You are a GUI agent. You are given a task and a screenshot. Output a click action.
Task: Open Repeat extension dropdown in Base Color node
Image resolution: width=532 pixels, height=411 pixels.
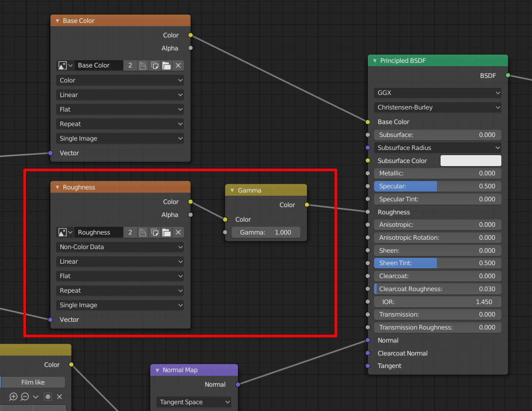click(x=120, y=124)
